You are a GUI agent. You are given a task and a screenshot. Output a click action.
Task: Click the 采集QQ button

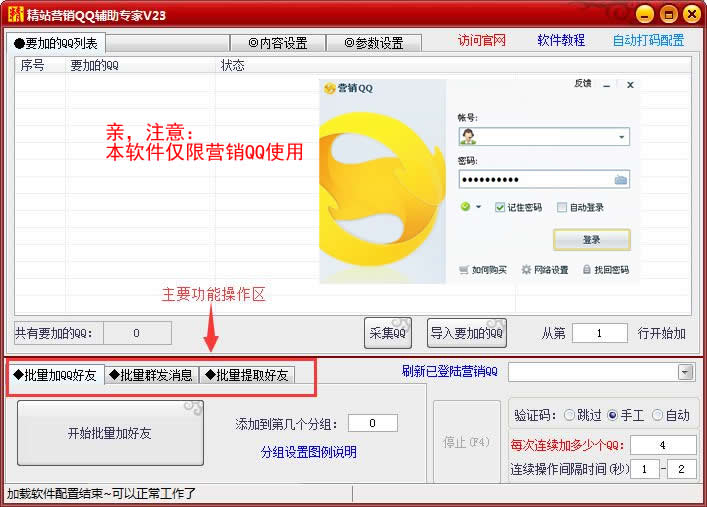click(388, 333)
